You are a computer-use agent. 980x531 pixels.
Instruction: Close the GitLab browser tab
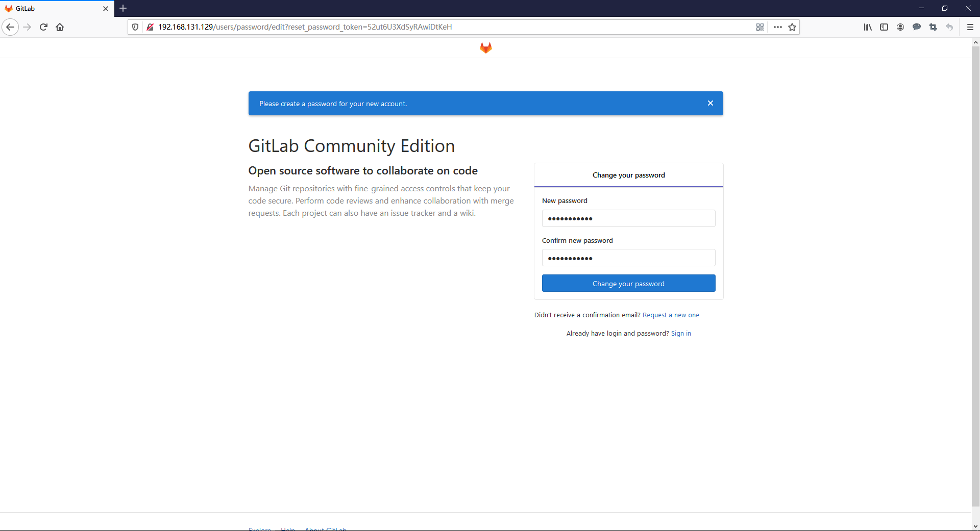coord(106,9)
